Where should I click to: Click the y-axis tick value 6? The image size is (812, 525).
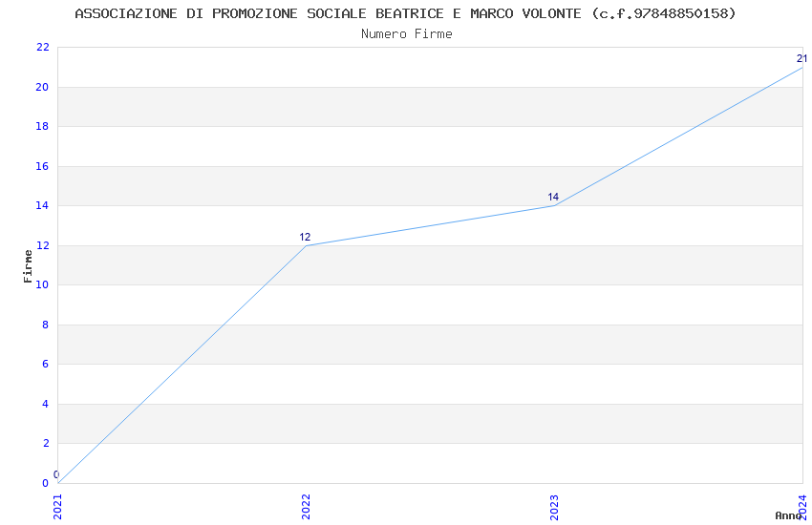(46, 364)
